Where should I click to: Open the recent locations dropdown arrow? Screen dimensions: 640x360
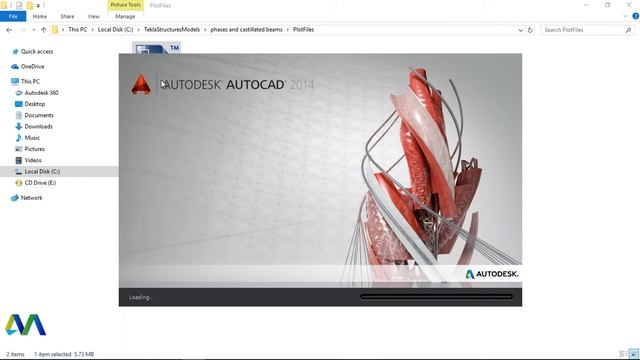(33, 30)
